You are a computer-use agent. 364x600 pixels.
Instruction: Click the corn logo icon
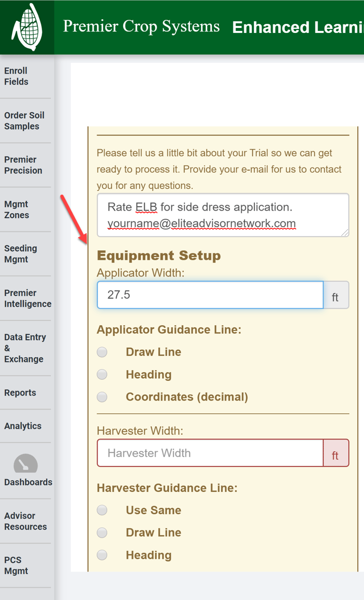click(x=27, y=27)
